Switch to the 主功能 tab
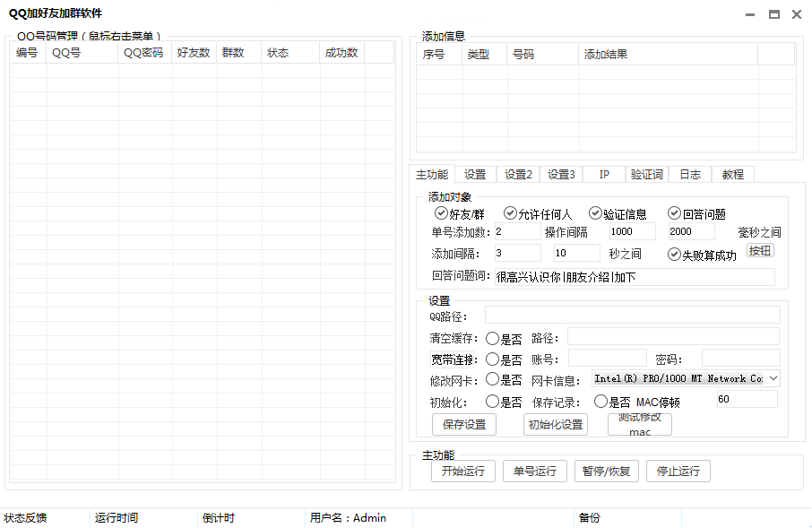The width and height of the screenshot is (812, 528). tap(432, 175)
